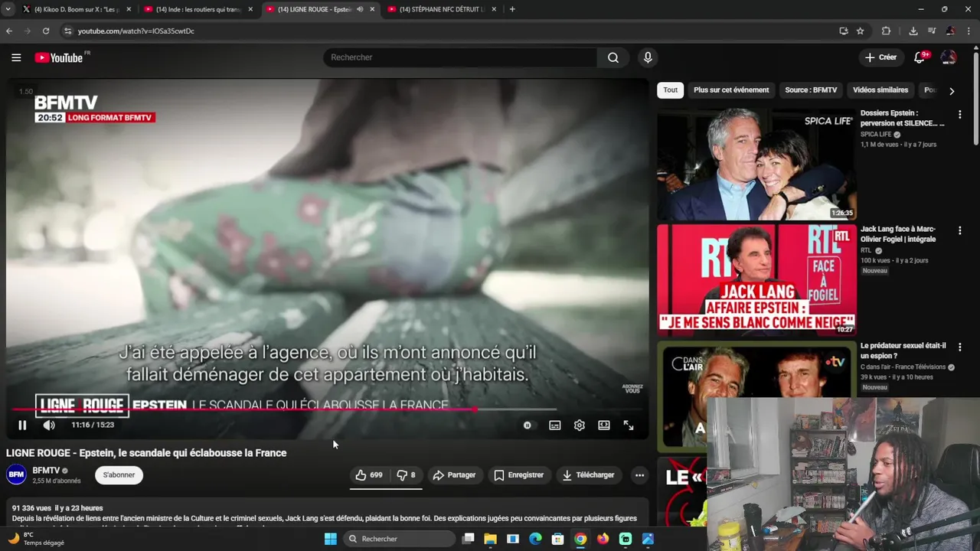Go back in browser history
This screenshot has width=980, height=551.
pos(9,31)
